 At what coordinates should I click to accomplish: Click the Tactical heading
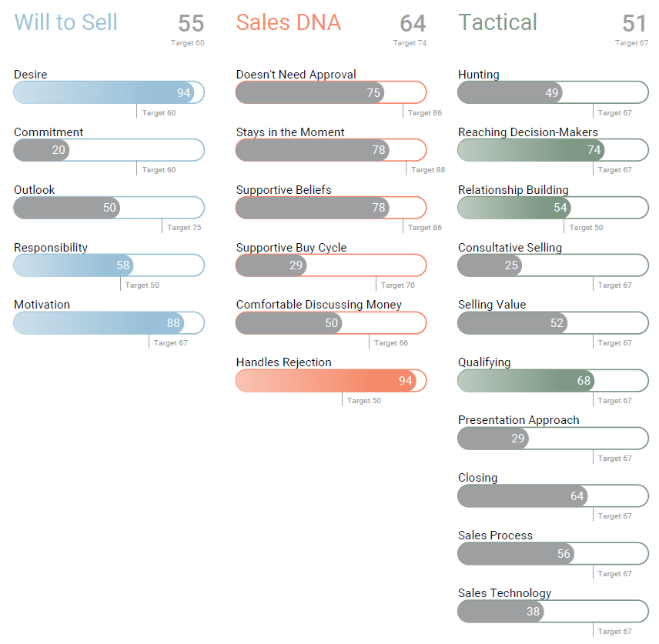click(497, 22)
